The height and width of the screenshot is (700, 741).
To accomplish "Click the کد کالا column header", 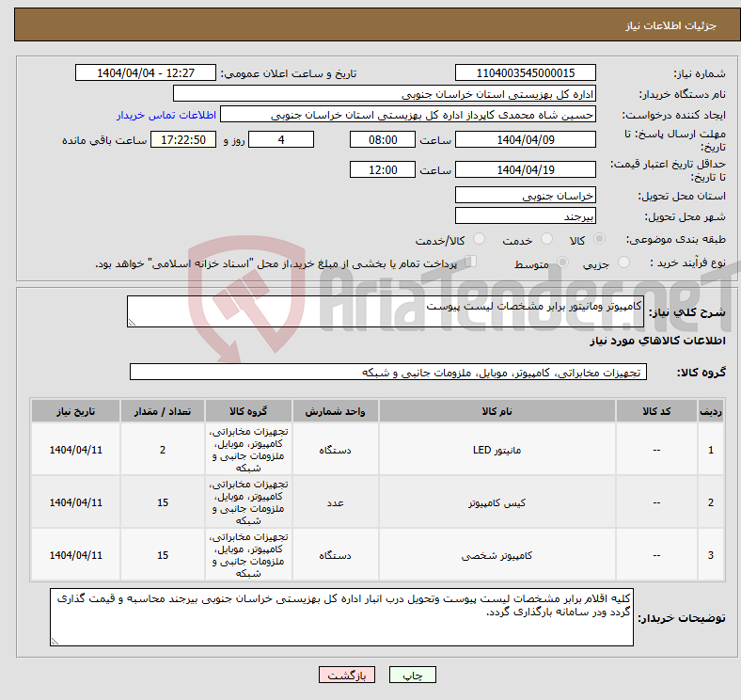I will [x=656, y=411].
